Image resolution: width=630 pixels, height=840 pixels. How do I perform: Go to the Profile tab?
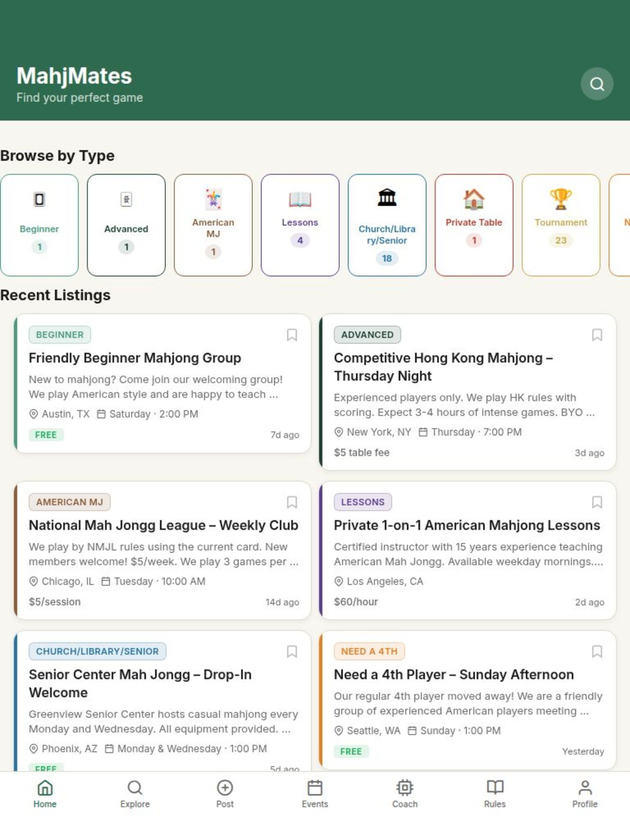tap(585, 794)
